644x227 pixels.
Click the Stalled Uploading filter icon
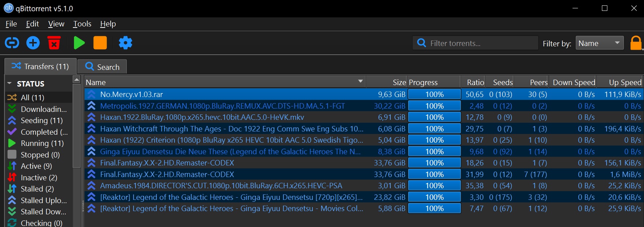tap(12, 200)
